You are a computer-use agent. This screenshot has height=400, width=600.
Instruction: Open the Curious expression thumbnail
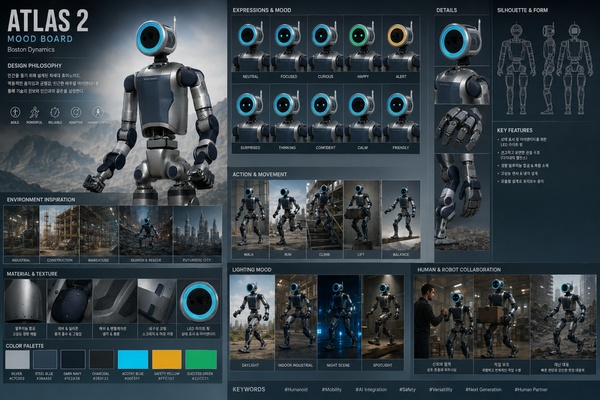coord(325,44)
